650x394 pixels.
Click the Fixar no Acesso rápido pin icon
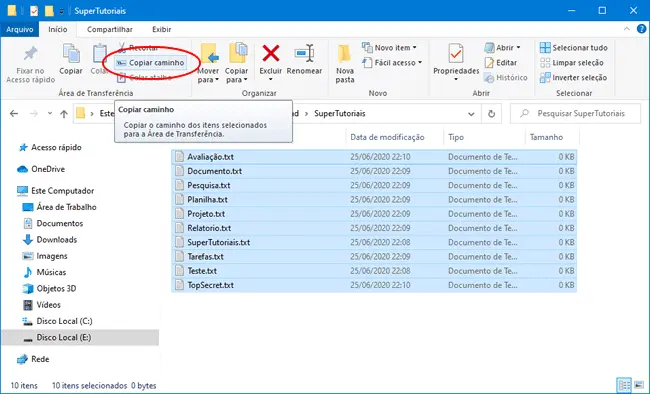click(x=30, y=54)
